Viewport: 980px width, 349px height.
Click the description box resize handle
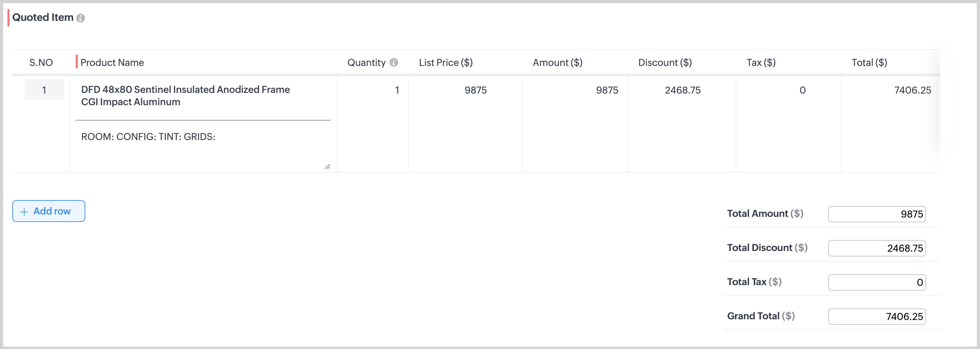327,167
